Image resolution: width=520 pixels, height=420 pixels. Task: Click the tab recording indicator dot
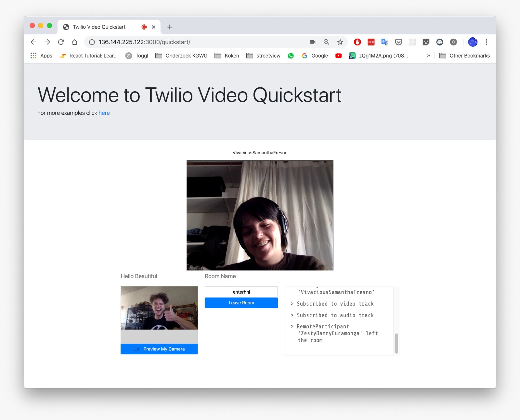click(144, 27)
